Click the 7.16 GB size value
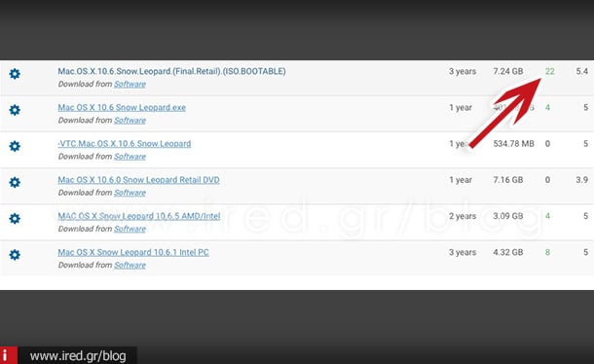 click(x=508, y=180)
